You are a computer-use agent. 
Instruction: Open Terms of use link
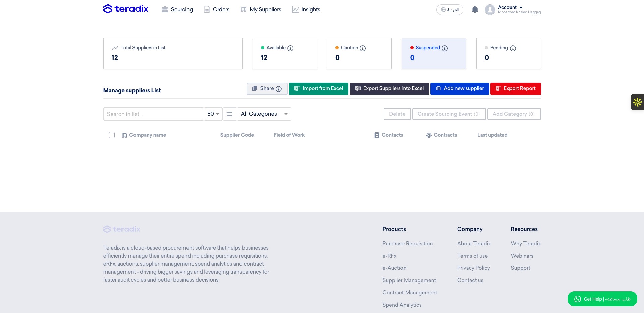[x=472, y=256]
